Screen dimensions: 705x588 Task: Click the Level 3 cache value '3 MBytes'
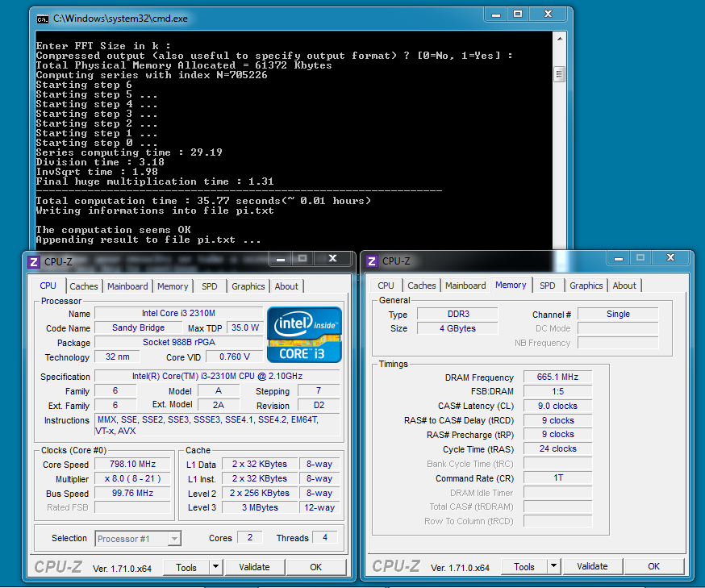(260, 507)
